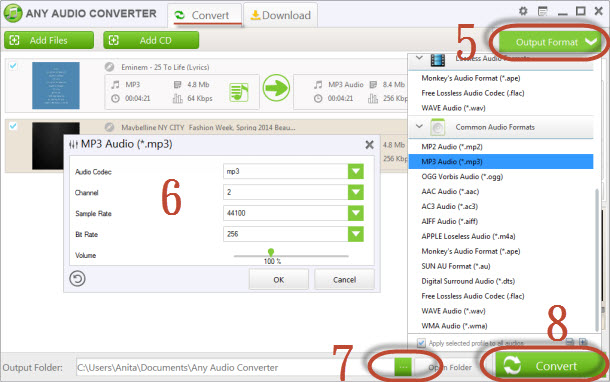Open the Audio Codec dropdown arrow
610x382 pixels.
[x=356, y=171]
